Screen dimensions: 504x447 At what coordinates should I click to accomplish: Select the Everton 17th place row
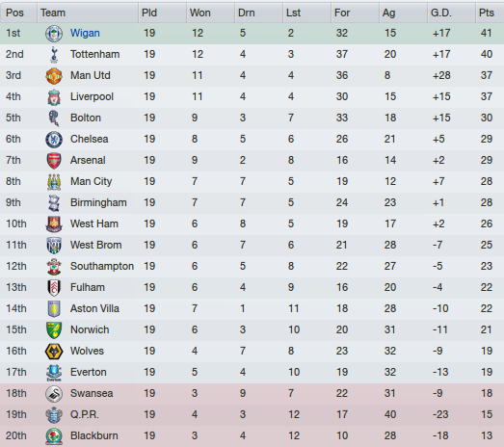[x=252, y=373]
